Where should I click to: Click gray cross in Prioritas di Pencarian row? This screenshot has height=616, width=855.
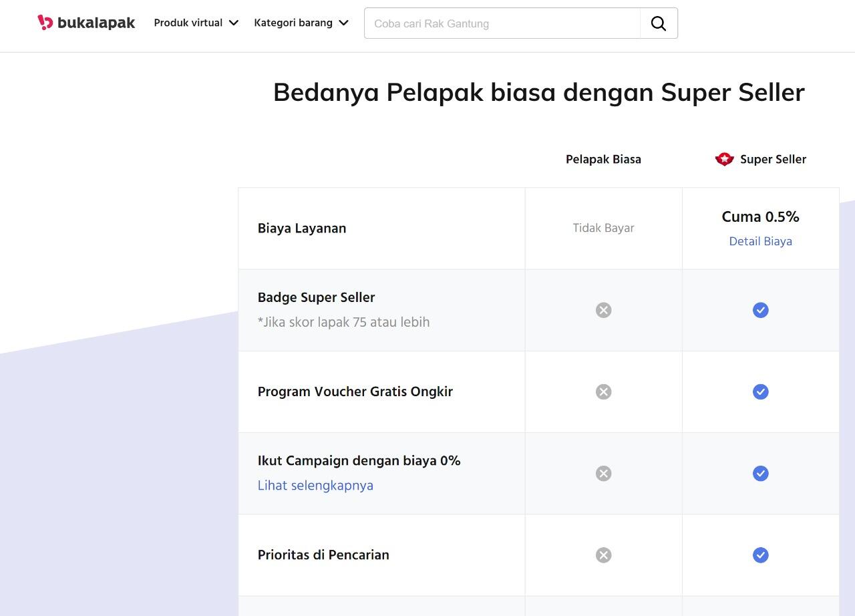603,555
